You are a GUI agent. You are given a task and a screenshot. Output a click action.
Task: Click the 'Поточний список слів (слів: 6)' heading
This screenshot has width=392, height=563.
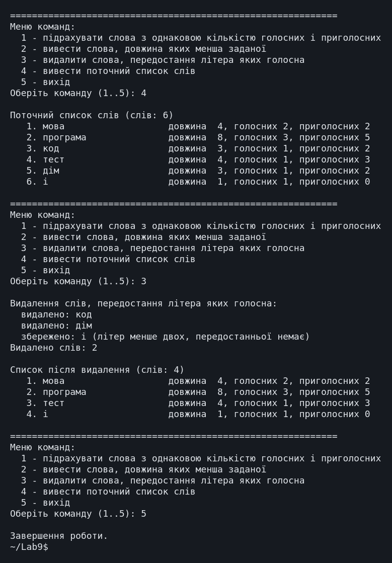point(92,115)
